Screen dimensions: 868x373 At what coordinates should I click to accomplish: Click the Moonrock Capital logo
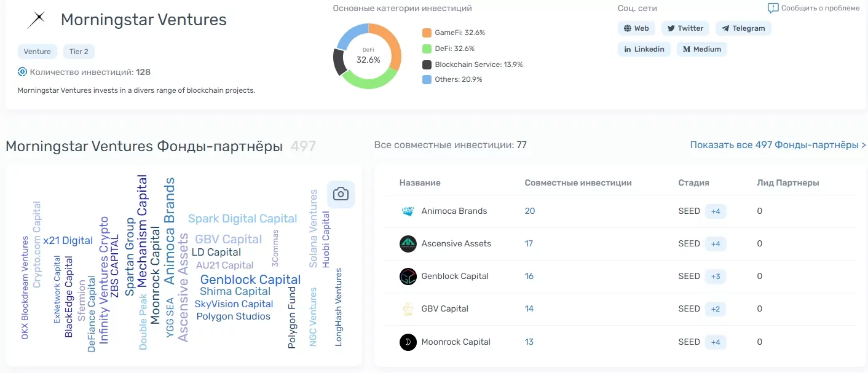(x=408, y=342)
